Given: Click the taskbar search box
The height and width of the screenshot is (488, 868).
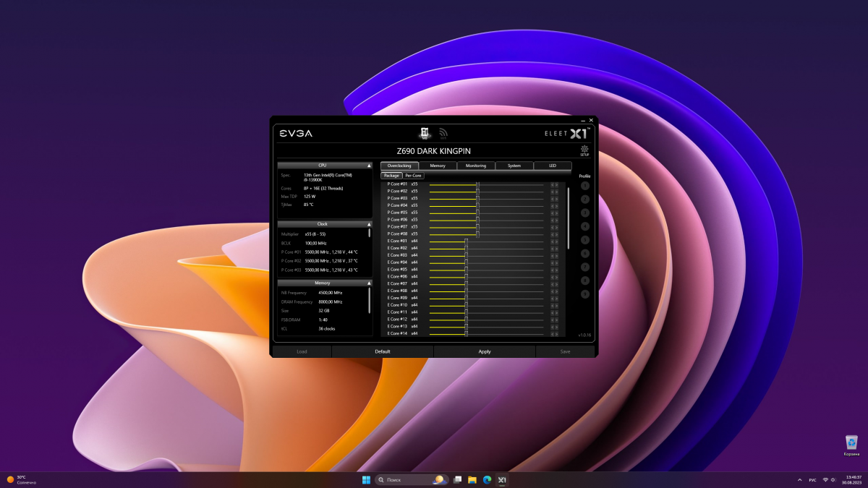Looking at the screenshot, I should [412, 479].
